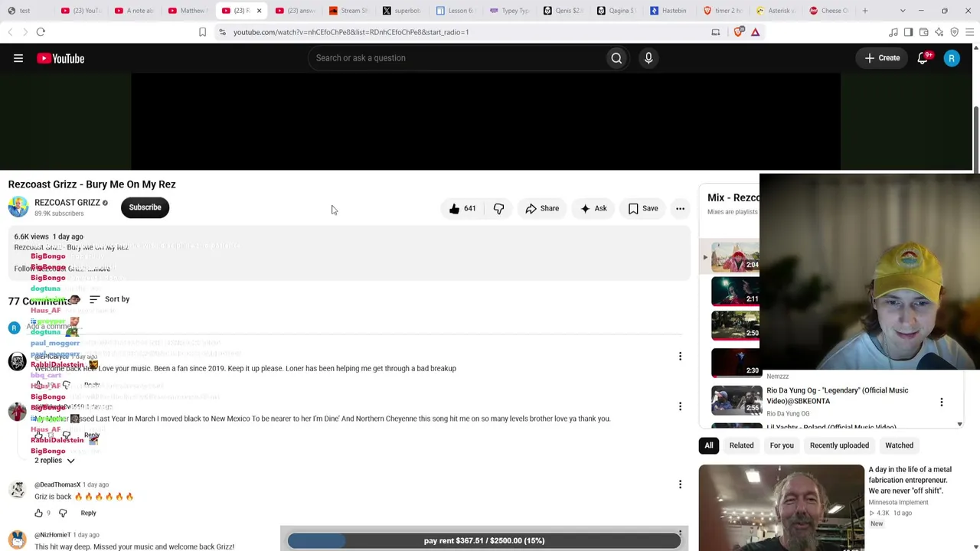Open the account avatar menu
The width and height of the screenshot is (980, 551).
coord(952,58)
